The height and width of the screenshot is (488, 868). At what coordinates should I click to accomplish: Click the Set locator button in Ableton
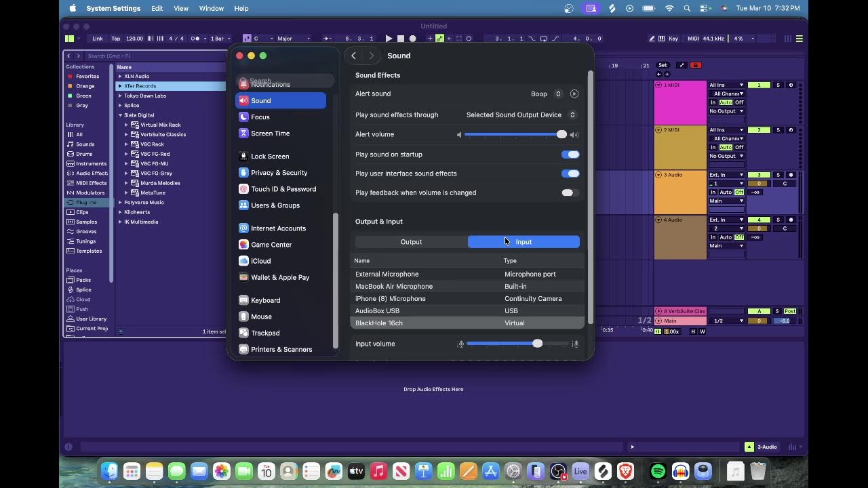tap(663, 65)
